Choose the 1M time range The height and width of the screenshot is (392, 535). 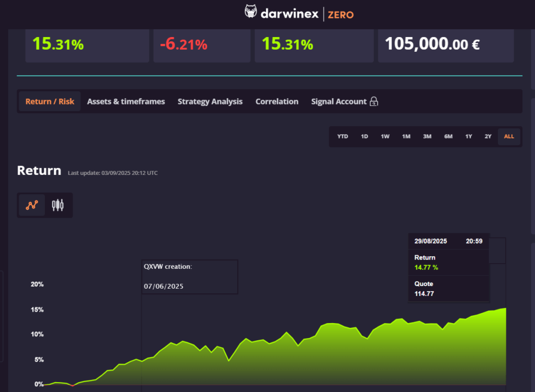pos(406,136)
